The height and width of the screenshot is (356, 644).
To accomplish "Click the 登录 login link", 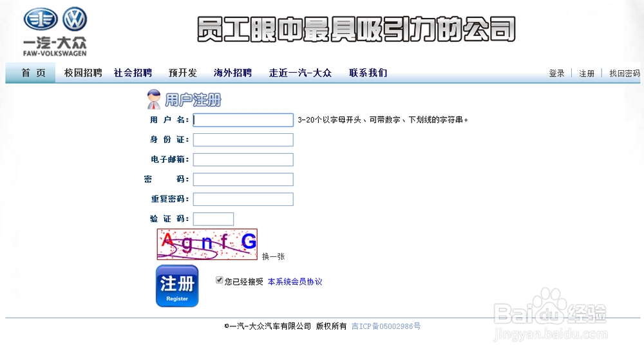I will tap(556, 73).
